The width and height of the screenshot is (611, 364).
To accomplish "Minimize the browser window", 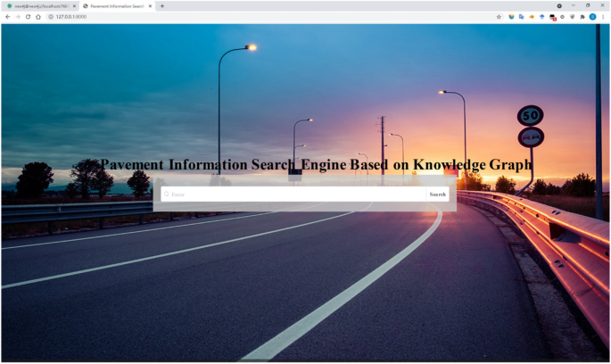I will [573, 5].
